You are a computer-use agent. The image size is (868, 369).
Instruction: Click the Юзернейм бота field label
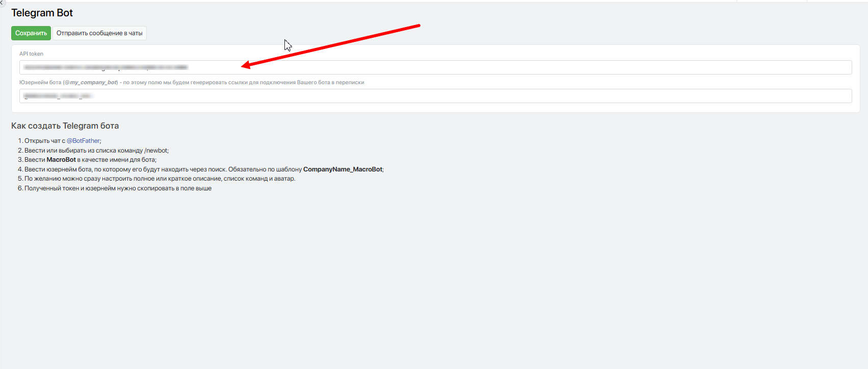[x=40, y=82]
